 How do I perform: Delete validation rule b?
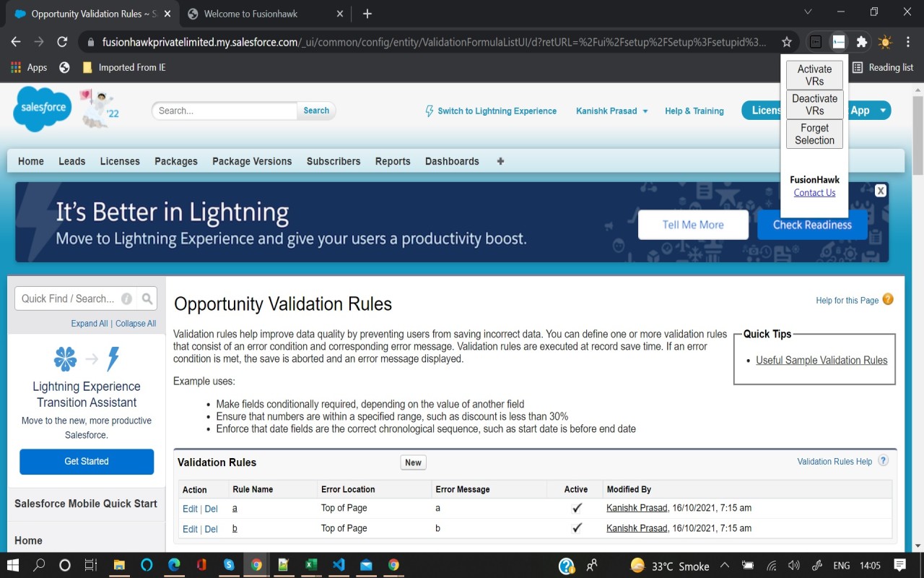(211, 529)
